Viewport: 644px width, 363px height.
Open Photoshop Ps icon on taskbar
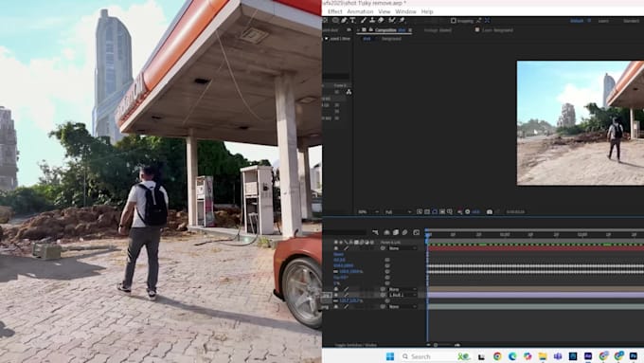tap(634, 356)
